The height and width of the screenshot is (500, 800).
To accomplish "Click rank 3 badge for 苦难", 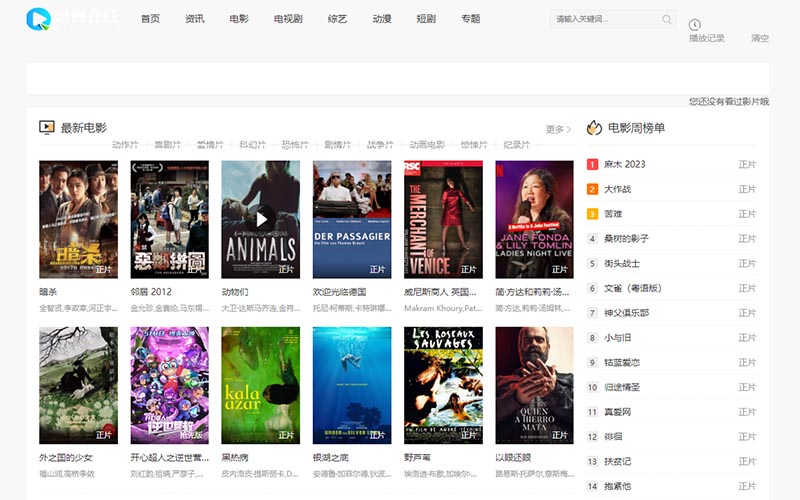I will [x=592, y=214].
